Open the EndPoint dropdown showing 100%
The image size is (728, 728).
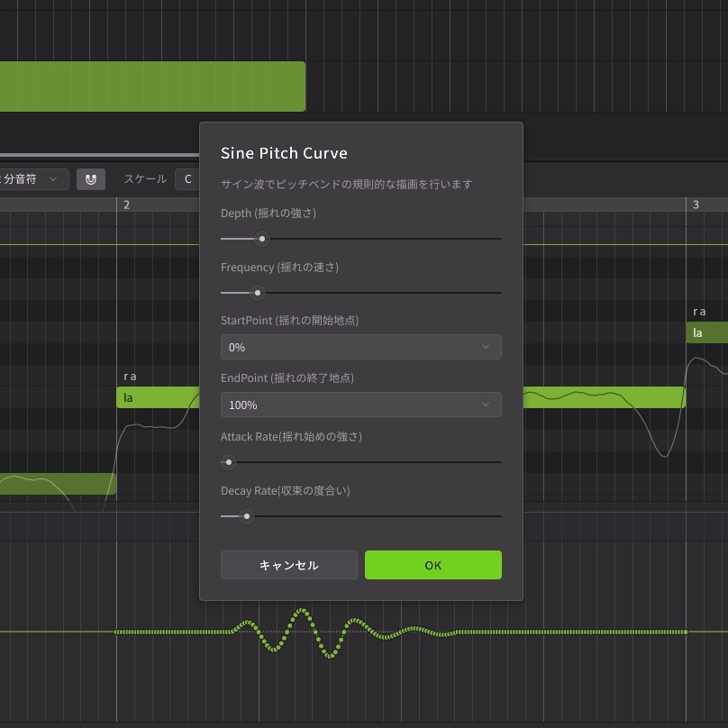coord(360,405)
